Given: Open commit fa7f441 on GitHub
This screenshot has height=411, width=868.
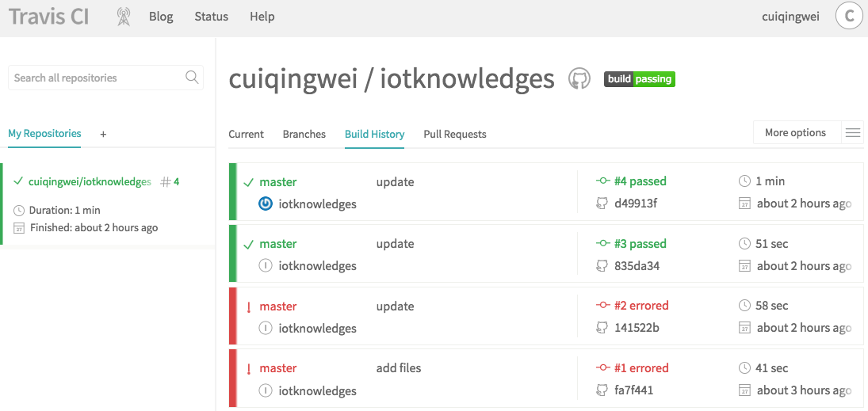Looking at the screenshot, I should pyautogui.click(x=633, y=390).
